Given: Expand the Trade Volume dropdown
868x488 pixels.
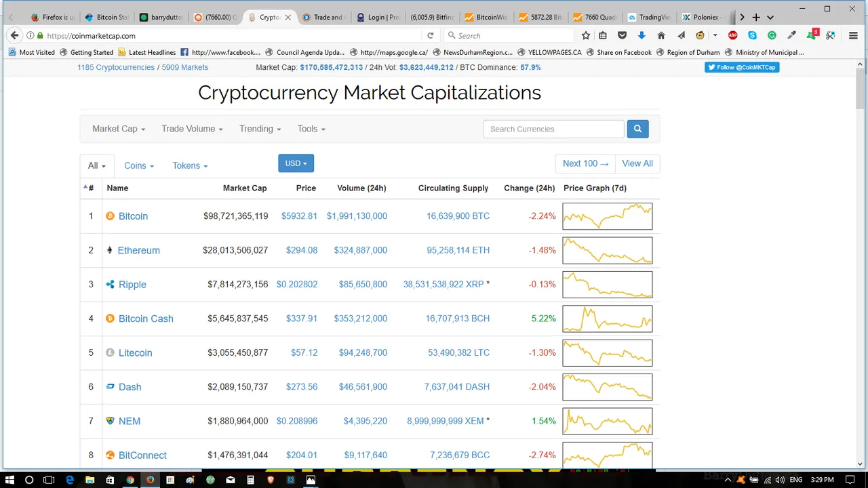Looking at the screenshot, I should click(x=192, y=129).
